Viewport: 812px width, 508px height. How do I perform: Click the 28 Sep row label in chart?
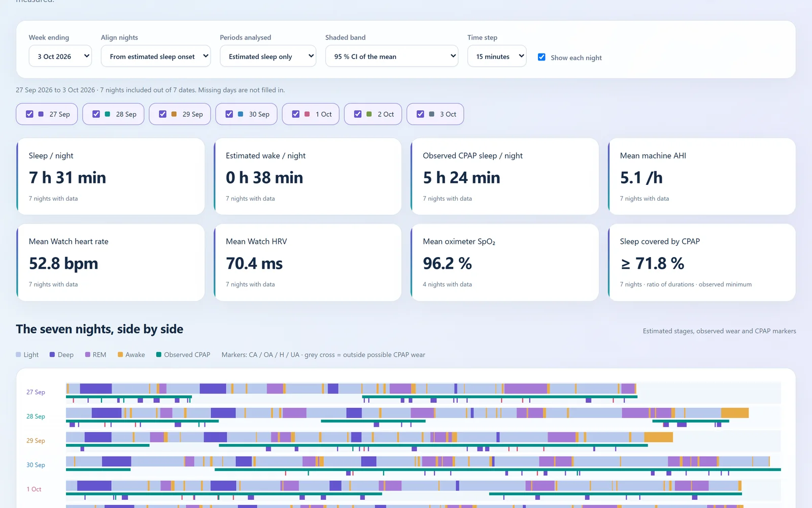point(36,417)
